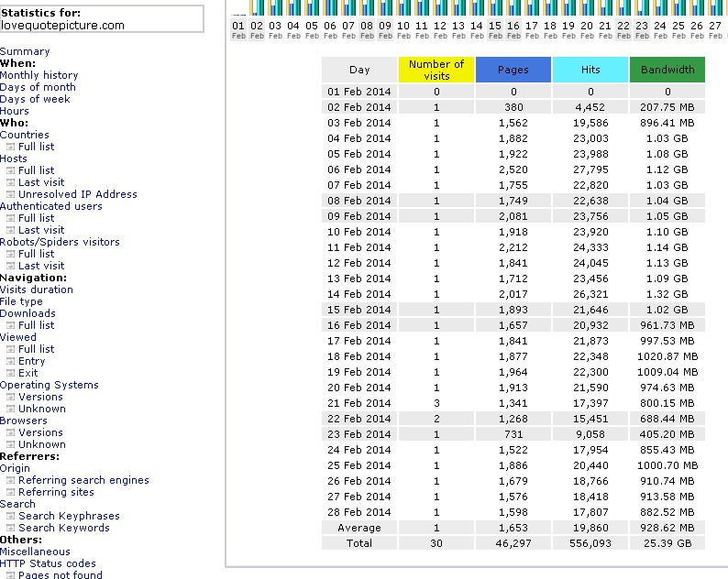Open the Hours report
728x579 pixels.
[x=15, y=111]
